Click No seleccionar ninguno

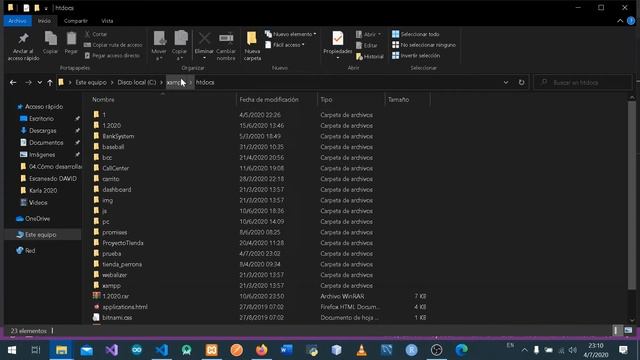tap(424, 45)
